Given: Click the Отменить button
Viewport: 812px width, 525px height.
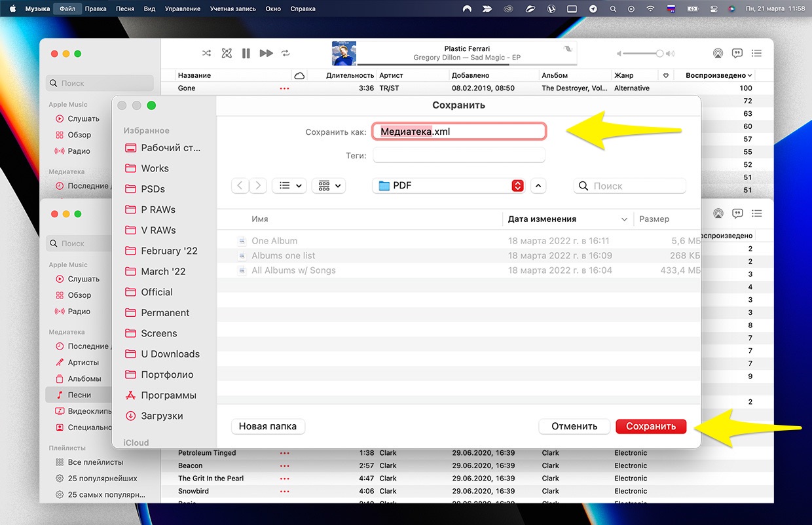Looking at the screenshot, I should pos(574,426).
